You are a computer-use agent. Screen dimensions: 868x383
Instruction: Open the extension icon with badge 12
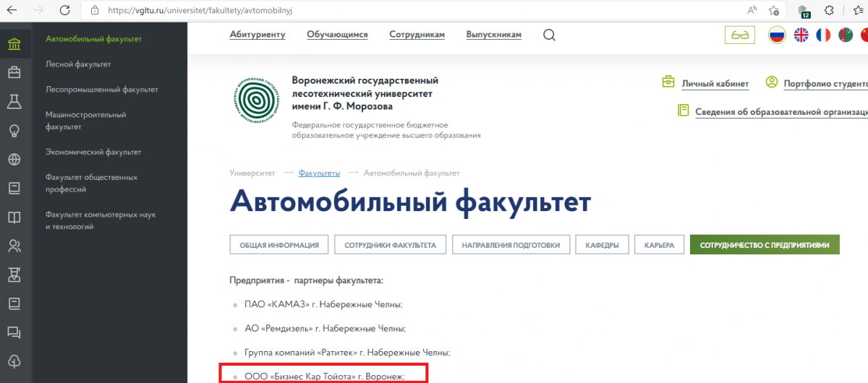[803, 11]
